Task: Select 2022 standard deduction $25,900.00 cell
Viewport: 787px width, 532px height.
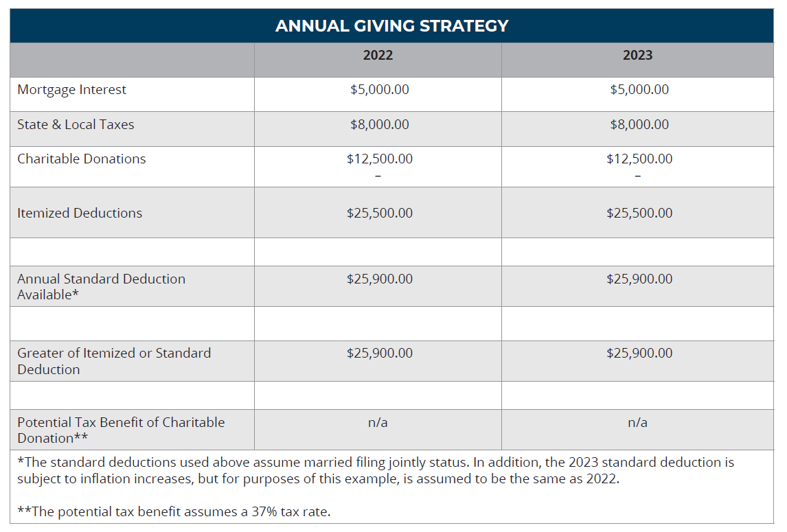Action: click(379, 279)
